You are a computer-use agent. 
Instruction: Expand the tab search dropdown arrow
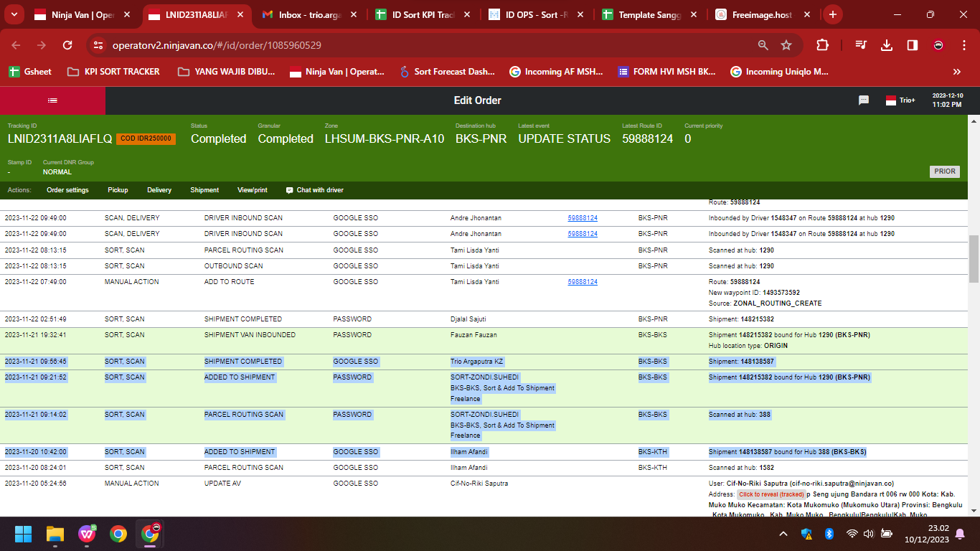tap(15, 14)
